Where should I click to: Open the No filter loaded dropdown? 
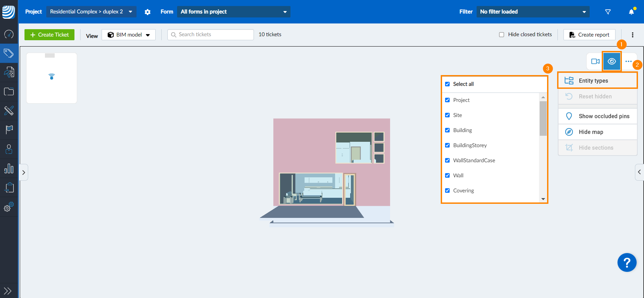533,12
